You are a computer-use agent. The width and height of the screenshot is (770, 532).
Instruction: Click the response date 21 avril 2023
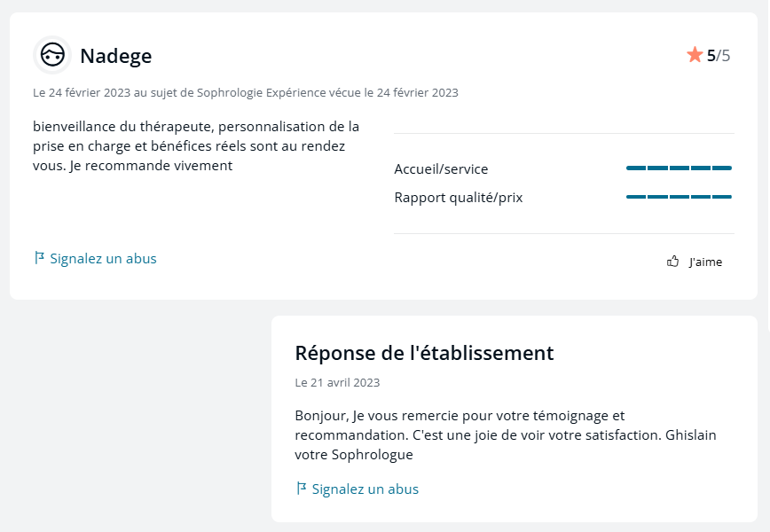pos(338,382)
